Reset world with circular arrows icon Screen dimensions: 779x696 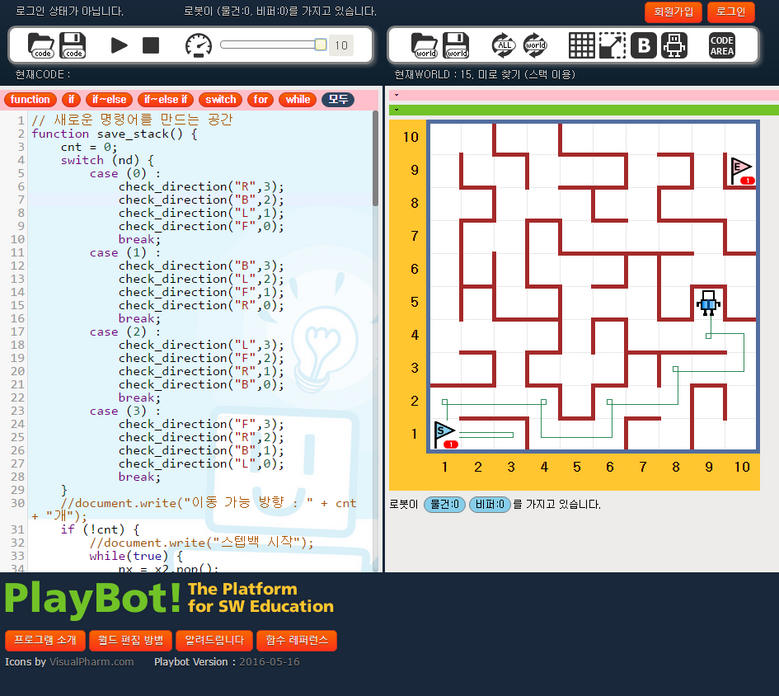coord(535,45)
